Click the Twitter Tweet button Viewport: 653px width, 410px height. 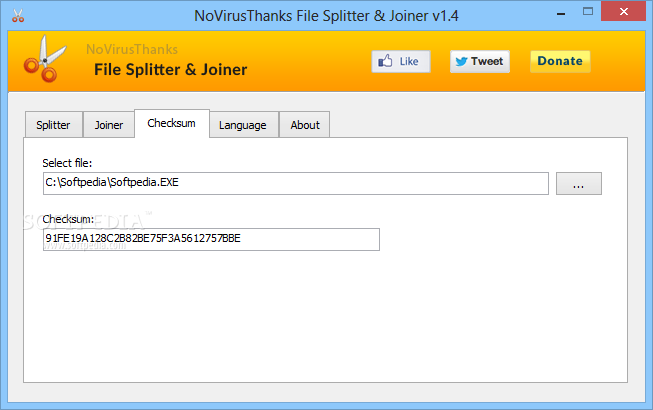click(480, 62)
